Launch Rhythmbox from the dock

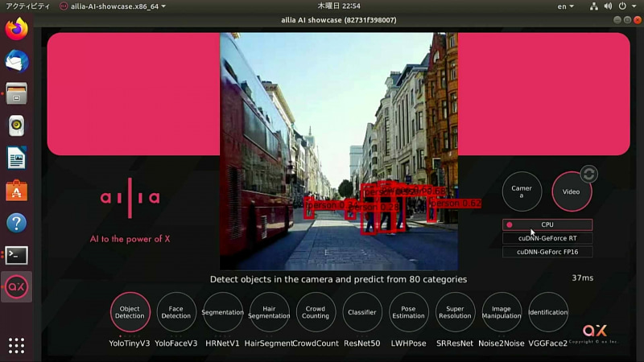16,125
